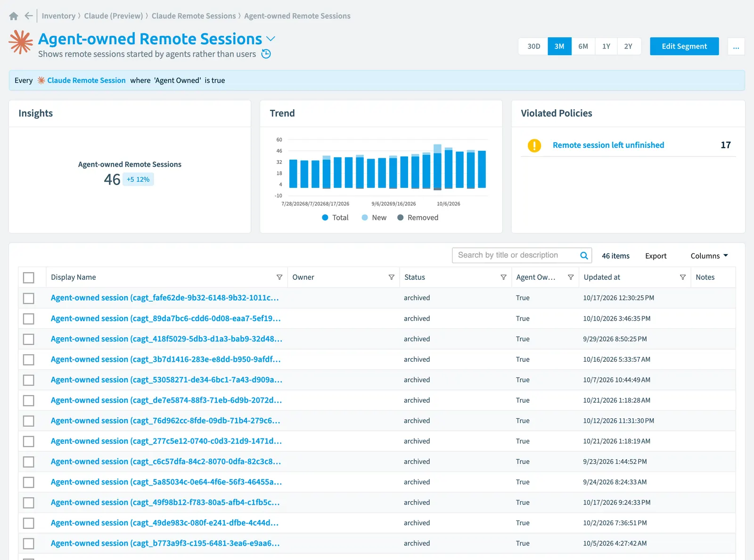Expand the segment title dropdown chevron

270,39
